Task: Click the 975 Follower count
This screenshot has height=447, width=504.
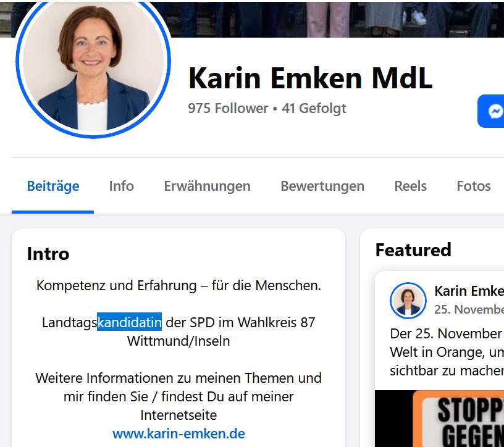Action: (x=228, y=108)
